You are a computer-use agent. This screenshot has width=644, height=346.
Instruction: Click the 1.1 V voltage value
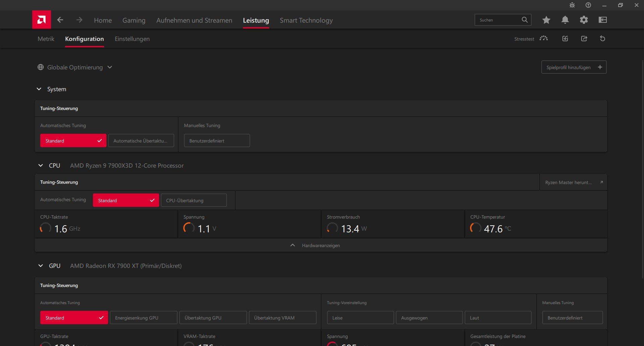pos(207,229)
